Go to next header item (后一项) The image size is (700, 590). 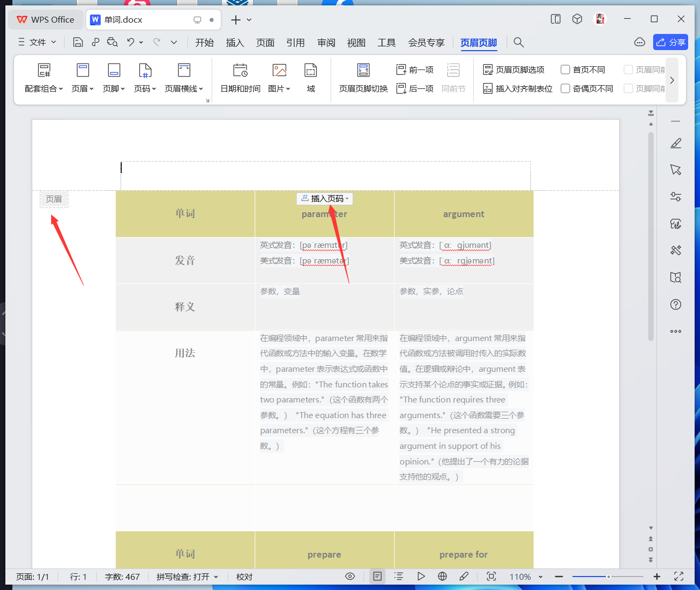[415, 88]
